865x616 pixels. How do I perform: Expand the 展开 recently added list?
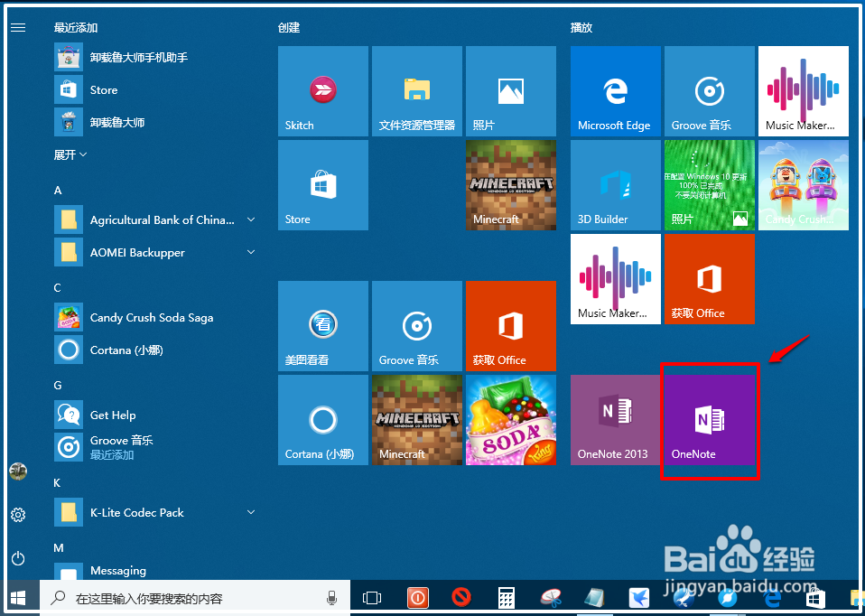coord(70,154)
